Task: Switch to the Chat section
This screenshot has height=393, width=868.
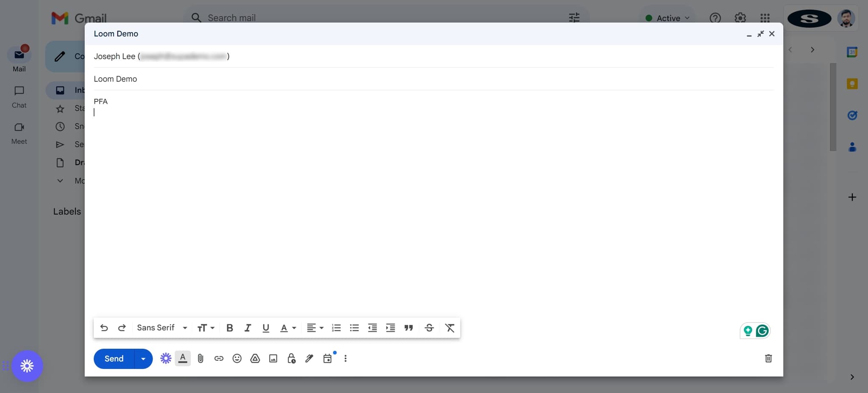Action: [x=18, y=97]
